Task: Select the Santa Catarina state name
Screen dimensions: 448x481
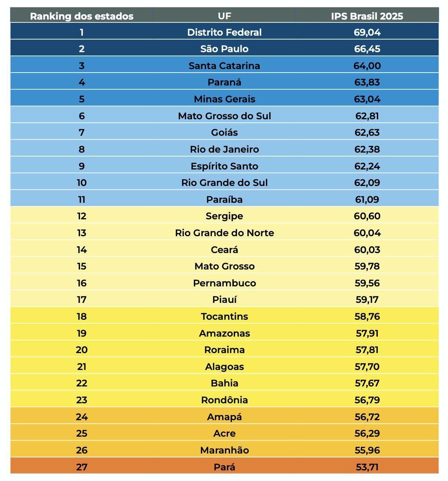Action: coord(224,66)
